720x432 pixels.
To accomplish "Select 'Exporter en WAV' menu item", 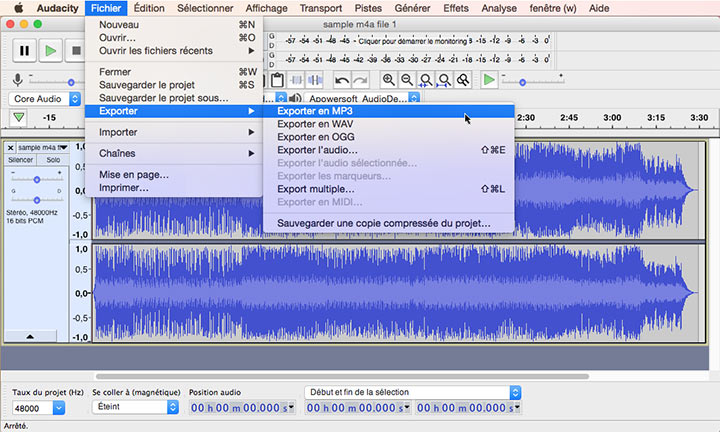I will tap(315, 124).
